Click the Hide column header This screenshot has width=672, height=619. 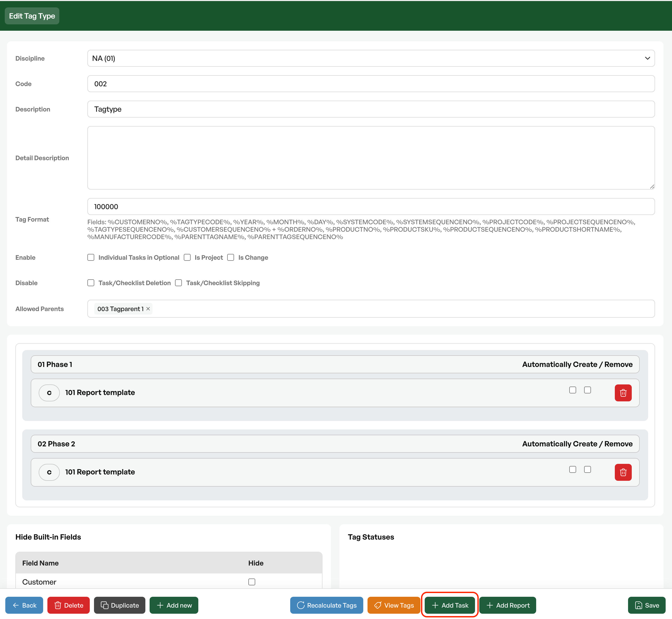click(x=256, y=563)
